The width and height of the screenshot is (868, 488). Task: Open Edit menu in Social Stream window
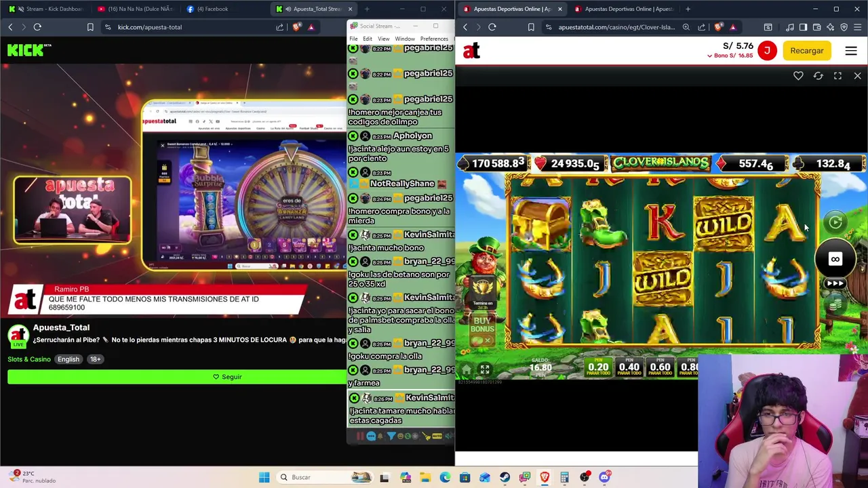coord(368,39)
